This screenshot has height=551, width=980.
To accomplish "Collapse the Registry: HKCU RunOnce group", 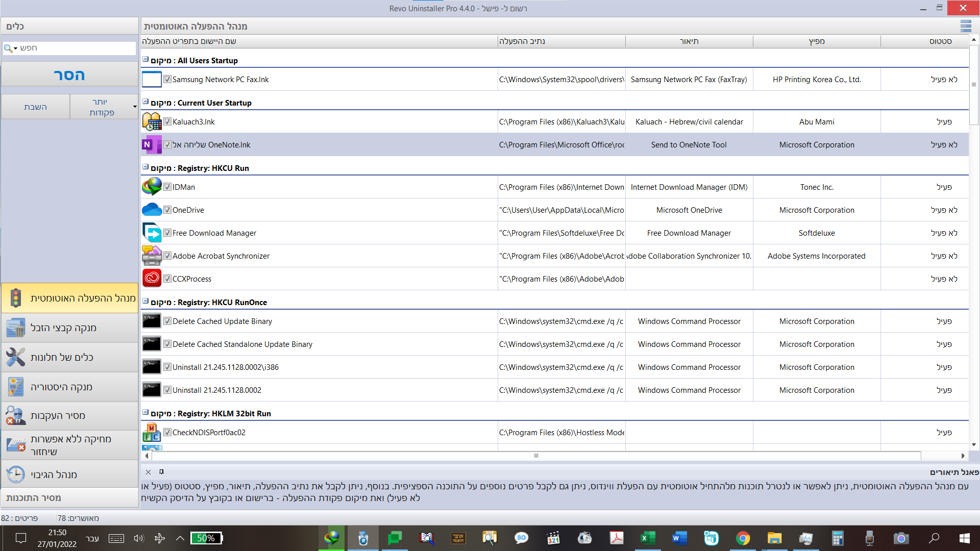I will [145, 301].
